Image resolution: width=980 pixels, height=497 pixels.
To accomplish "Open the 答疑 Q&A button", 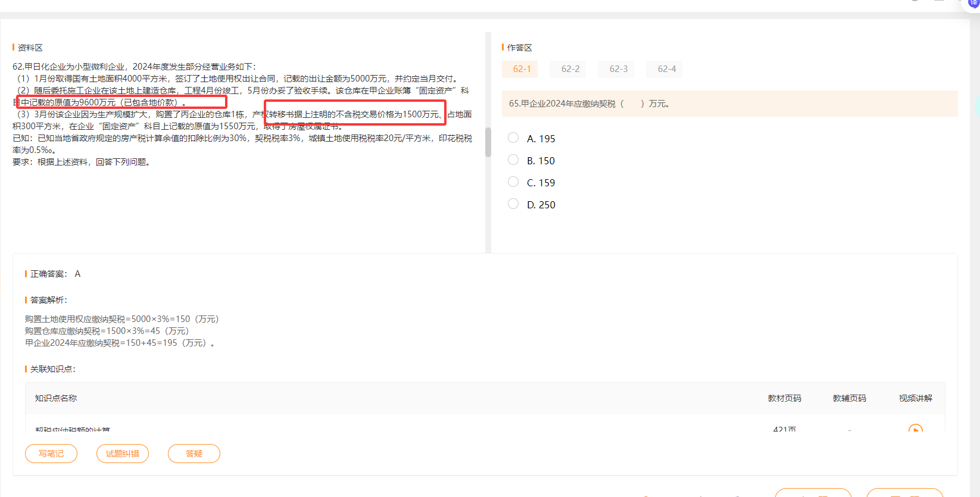I will tap(194, 454).
